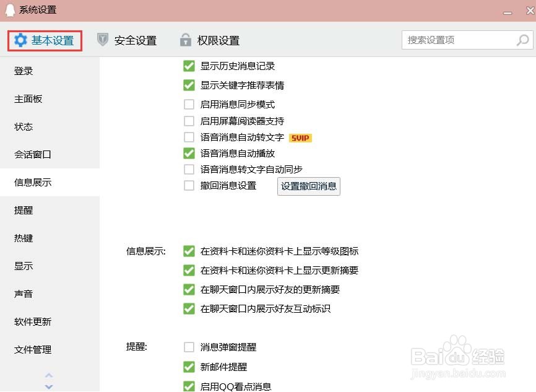536x392 pixels.
Task: Click the lock icon for 权限设置
Action: coord(185,40)
